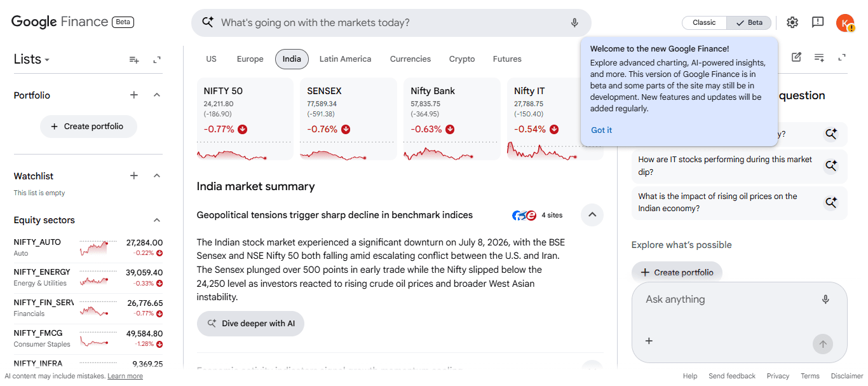Open the Nifty Bank index card
868x386 pixels.
point(452,119)
